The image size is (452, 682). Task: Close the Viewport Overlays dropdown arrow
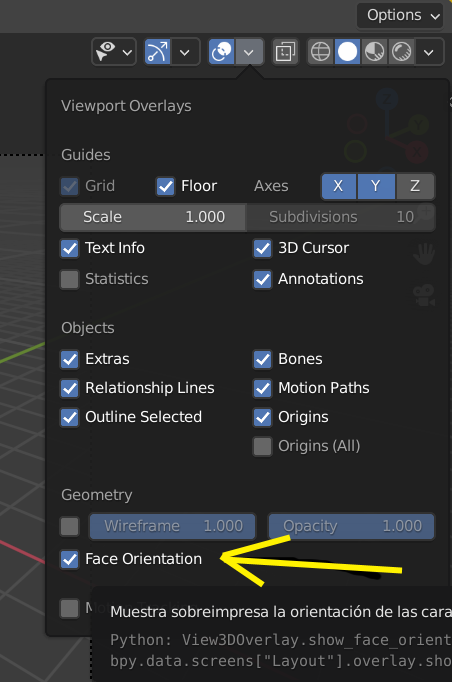(249, 52)
